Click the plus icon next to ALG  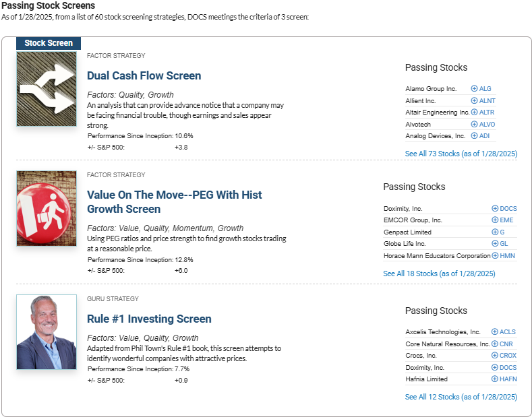[x=474, y=88]
